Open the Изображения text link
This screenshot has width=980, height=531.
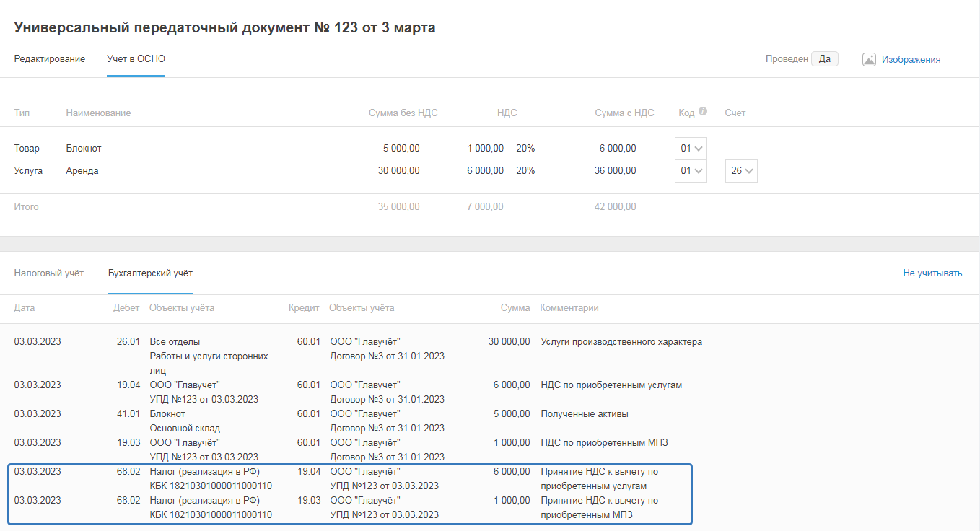tap(911, 60)
